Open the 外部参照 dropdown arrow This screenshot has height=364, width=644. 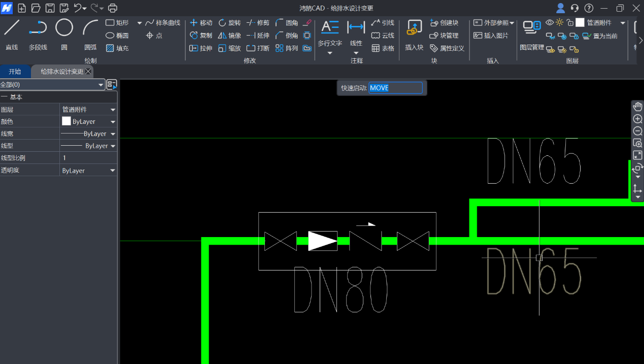(x=512, y=23)
